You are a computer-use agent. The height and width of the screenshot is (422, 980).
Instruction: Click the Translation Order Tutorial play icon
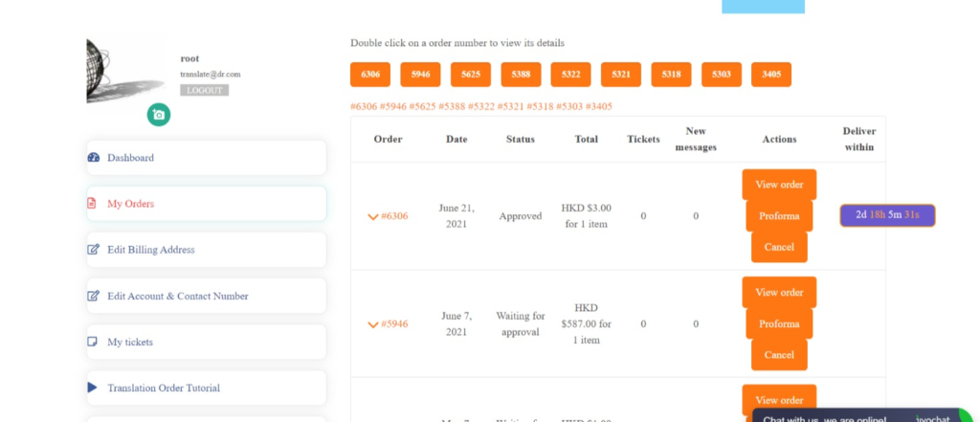pyautogui.click(x=93, y=388)
